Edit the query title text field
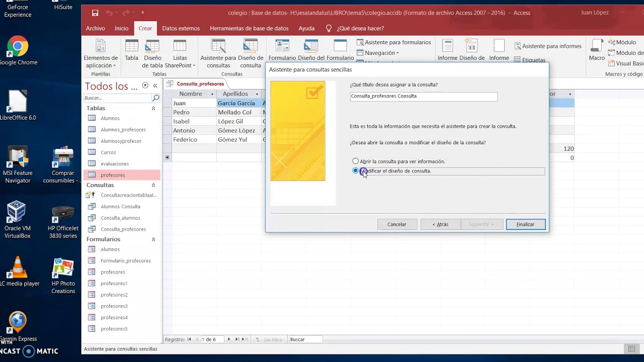This screenshot has height=362, width=644. click(424, 96)
